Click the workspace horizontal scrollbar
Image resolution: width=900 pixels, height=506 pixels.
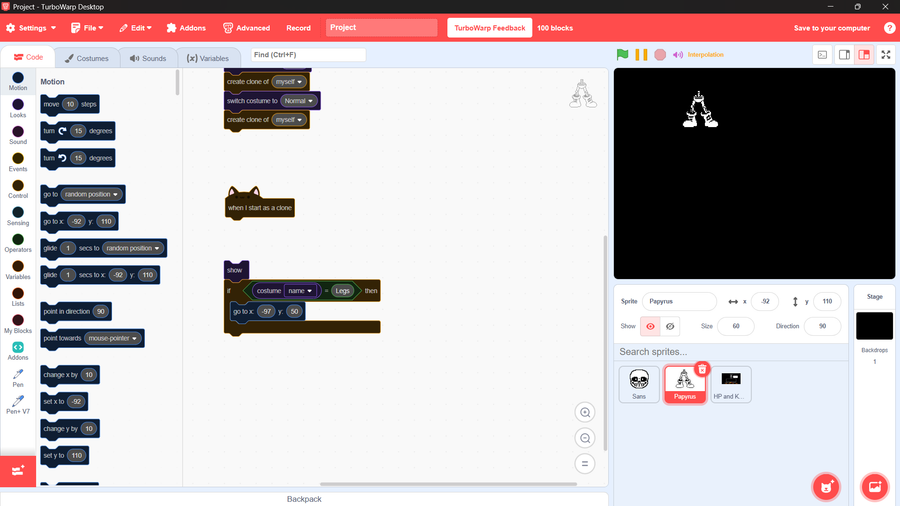tap(448, 484)
